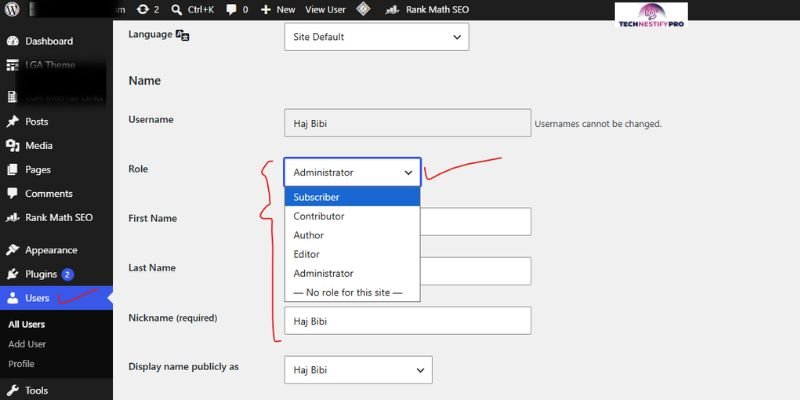The image size is (800, 400).
Task: Select Subscriber in role list
Action: tap(352, 197)
